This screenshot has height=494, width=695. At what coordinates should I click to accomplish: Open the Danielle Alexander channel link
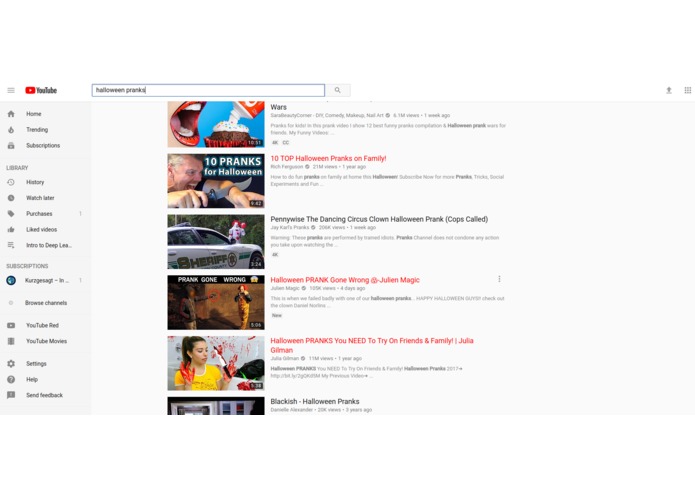[x=292, y=410]
